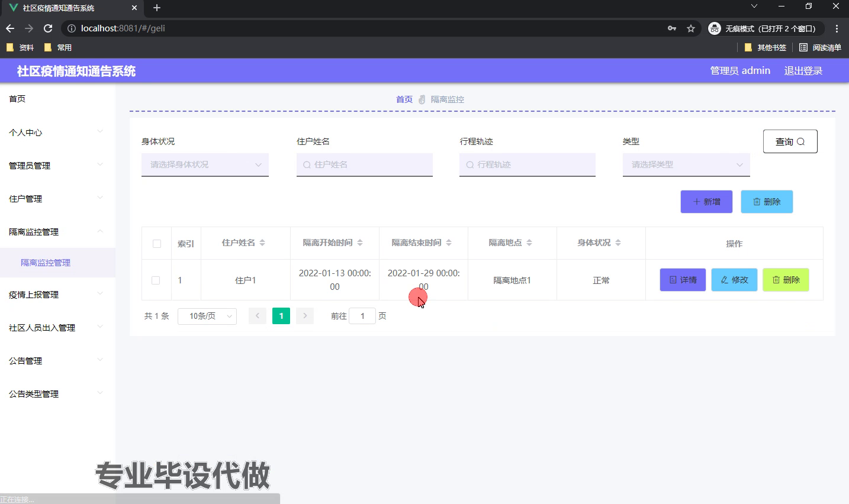Open 其他书签 bookmarks folder
The width and height of the screenshot is (849, 504).
tap(766, 47)
